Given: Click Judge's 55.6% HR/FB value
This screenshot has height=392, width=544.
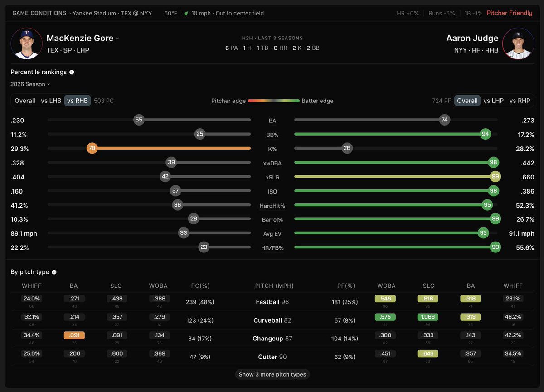Looking at the screenshot, I should (525, 248).
